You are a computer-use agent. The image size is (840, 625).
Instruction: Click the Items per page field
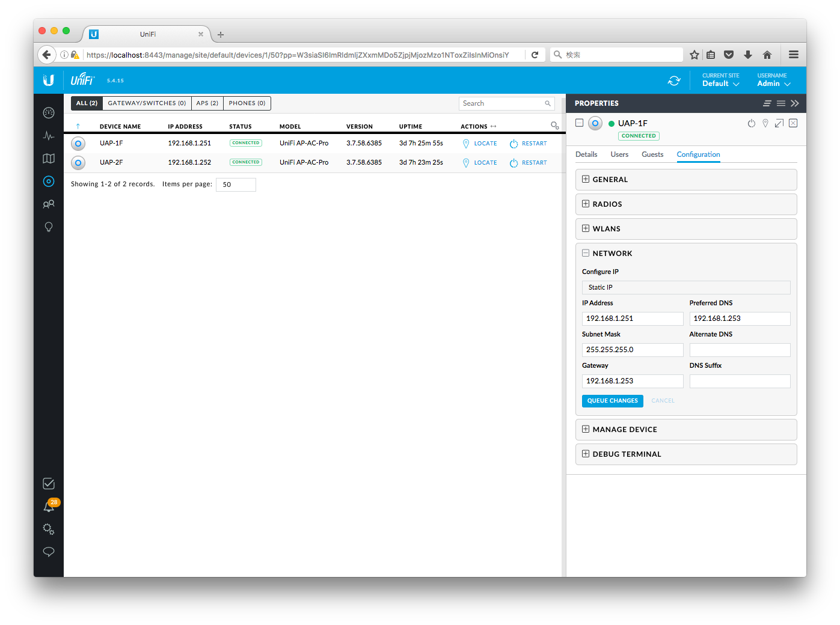tap(236, 184)
